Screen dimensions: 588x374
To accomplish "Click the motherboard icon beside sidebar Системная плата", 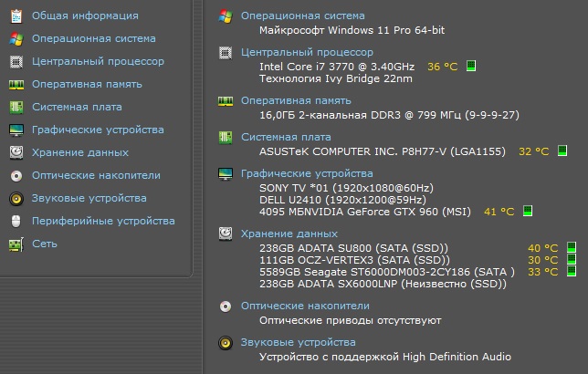I will 16,108.
